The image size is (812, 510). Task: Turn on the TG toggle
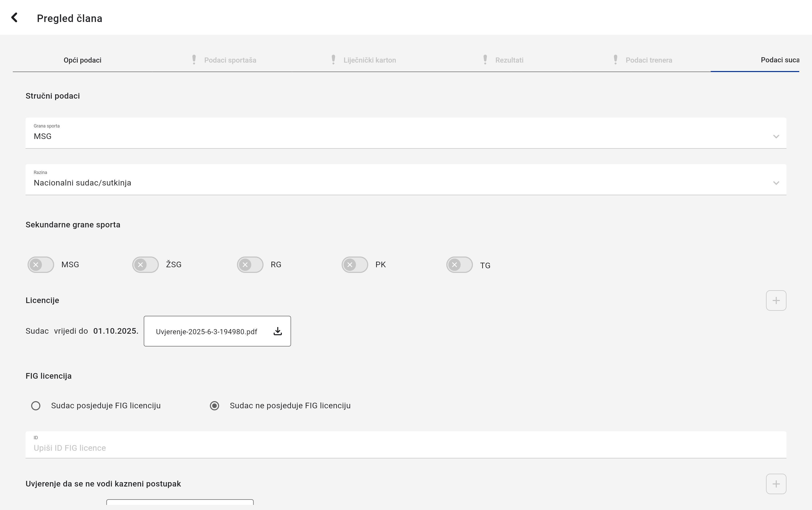(x=459, y=265)
